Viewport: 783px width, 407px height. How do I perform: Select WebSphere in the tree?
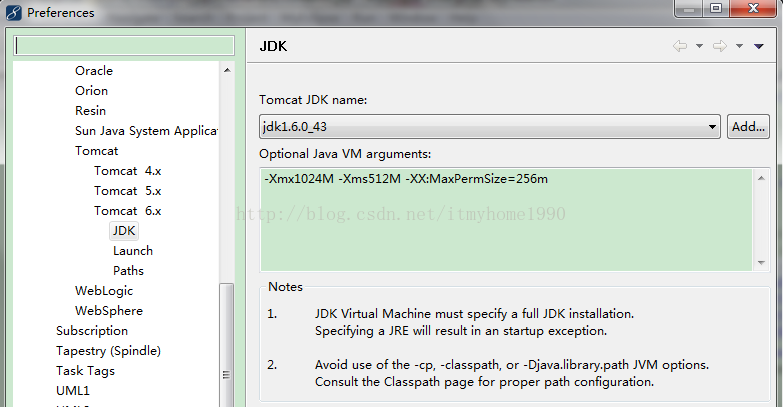[109, 311]
